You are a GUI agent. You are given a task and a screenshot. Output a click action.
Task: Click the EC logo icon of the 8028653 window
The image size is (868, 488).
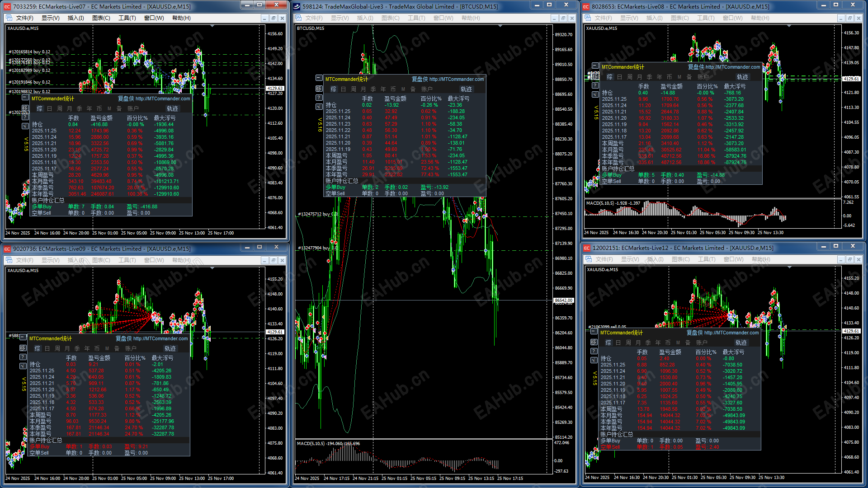pyautogui.click(x=586, y=6)
